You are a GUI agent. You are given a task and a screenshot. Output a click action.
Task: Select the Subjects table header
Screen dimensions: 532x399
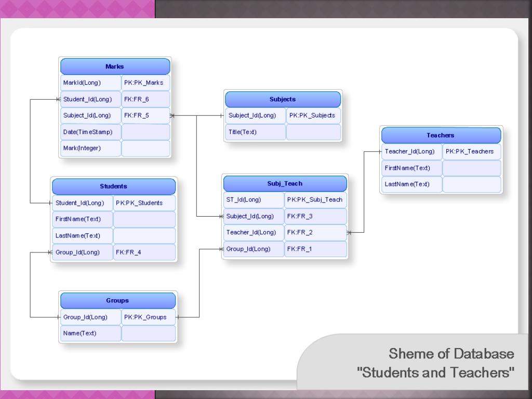tap(282, 99)
